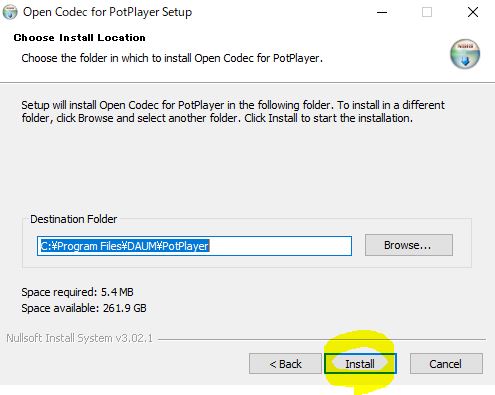Screen dimensions: 495x395
Task: Click the round NSIS installer logo in header
Action: click(x=465, y=54)
